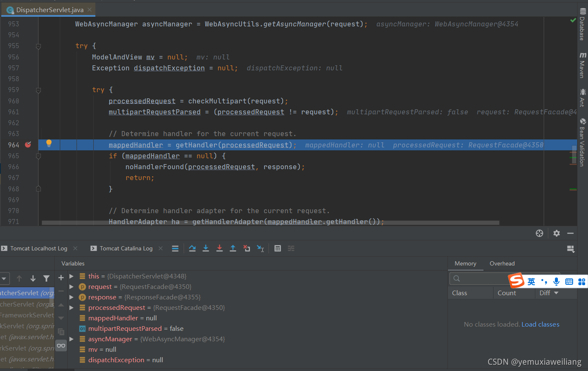Screen dimensions: 588x371
Task: Click the previous frame up arrow
Action: tap(19, 278)
